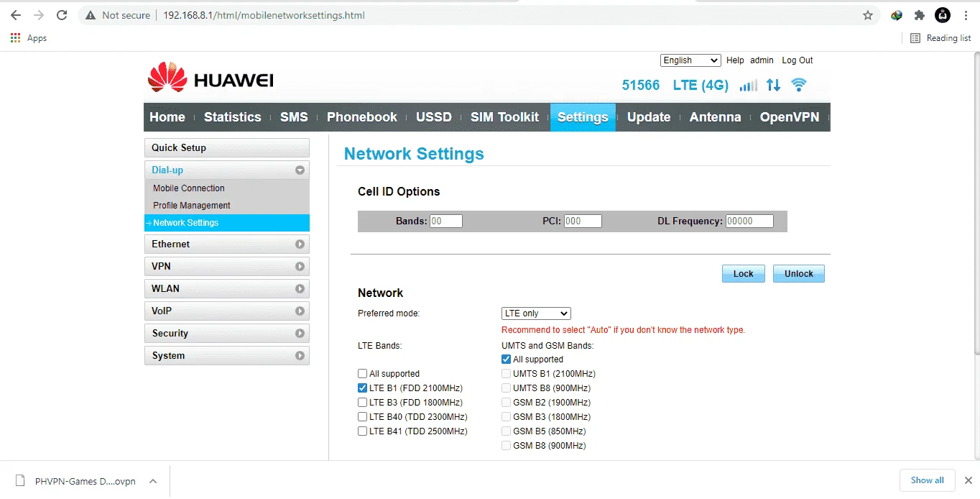Open the SMS tab

(294, 117)
